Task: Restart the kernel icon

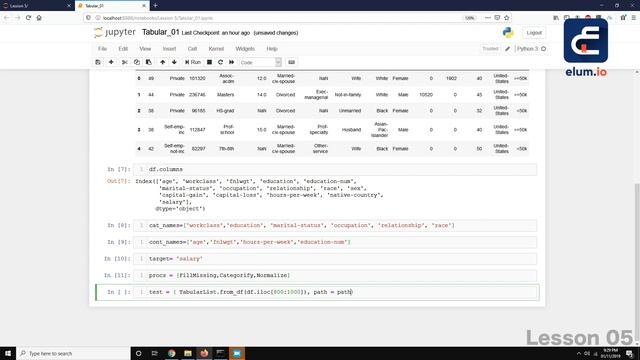Action: (220, 62)
